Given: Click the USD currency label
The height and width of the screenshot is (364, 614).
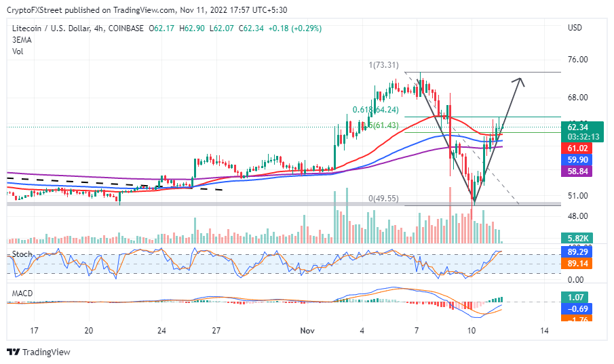Looking at the screenshot, I should (575, 28).
